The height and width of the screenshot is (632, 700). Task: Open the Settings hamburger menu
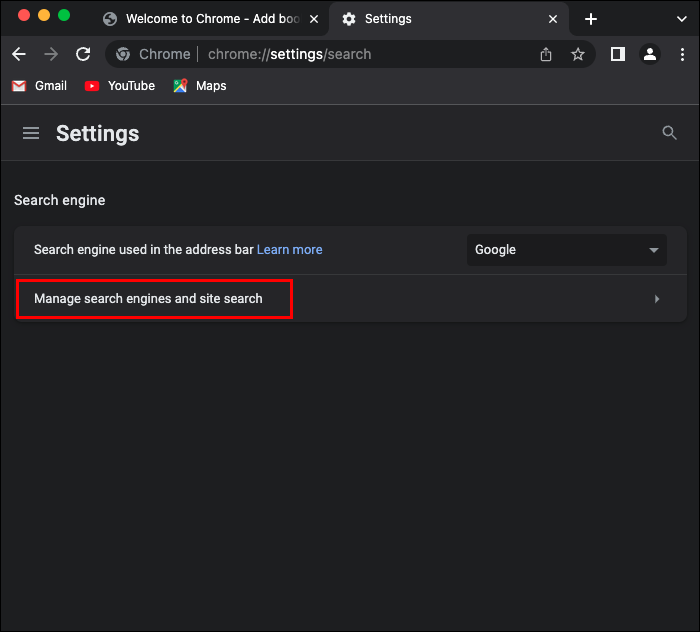tap(31, 133)
